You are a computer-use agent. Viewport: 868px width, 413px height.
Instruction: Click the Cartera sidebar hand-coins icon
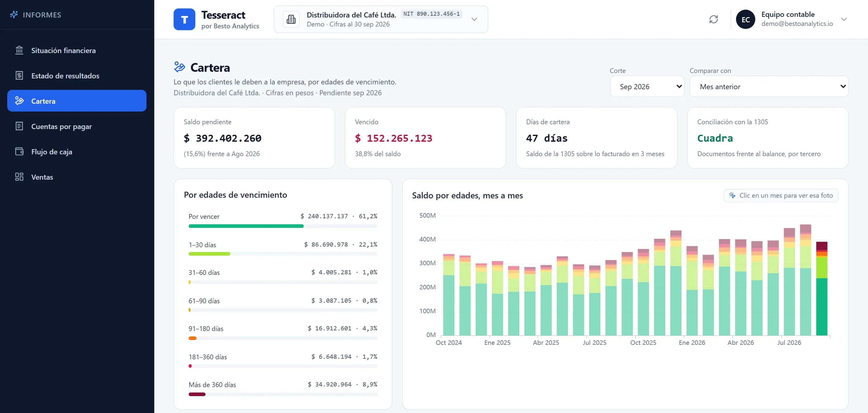(19, 101)
